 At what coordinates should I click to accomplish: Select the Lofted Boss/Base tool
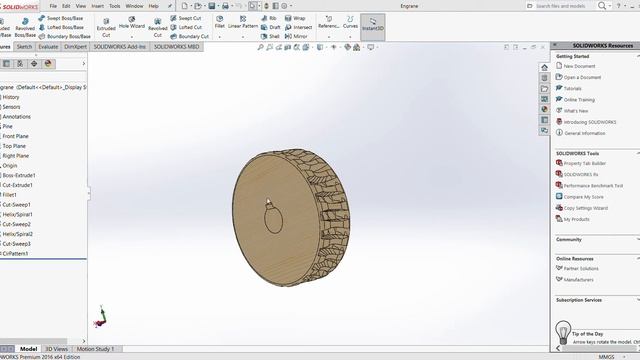point(61,27)
